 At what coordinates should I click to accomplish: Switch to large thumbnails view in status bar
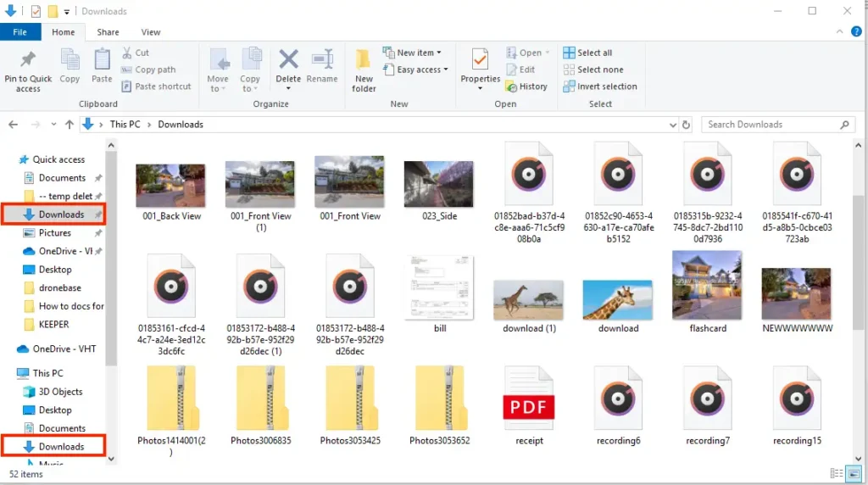pyautogui.click(x=854, y=473)
